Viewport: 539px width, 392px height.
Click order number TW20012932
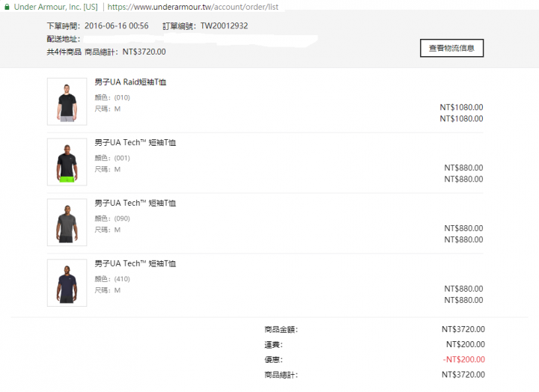click(x=224, y=26)
